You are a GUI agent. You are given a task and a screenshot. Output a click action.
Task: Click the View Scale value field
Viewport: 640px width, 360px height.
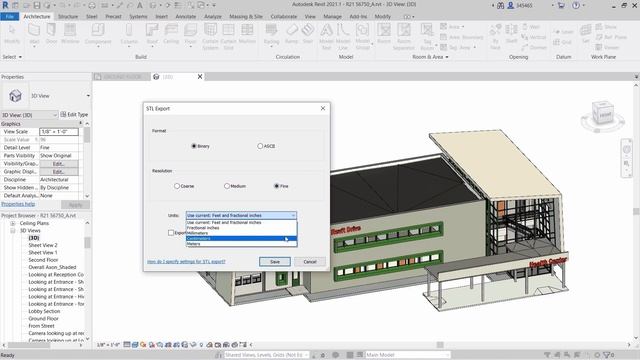59,132
